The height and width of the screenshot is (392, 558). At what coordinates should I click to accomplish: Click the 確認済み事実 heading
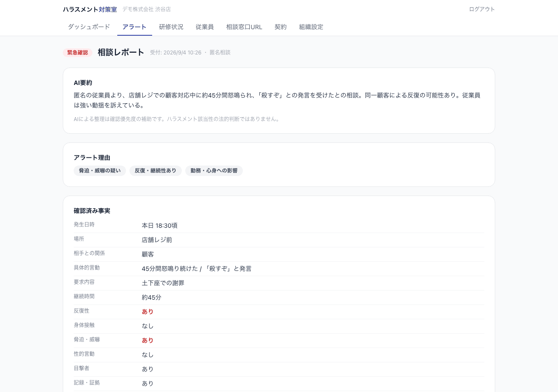(92, 211)
